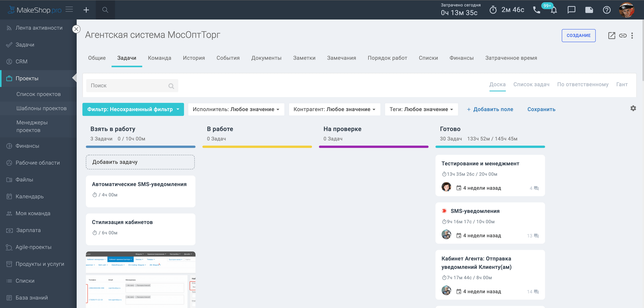Open the screenshot thumbnail task card
The width and height of the screenshot is (644, 308).
tap(141, 279)
